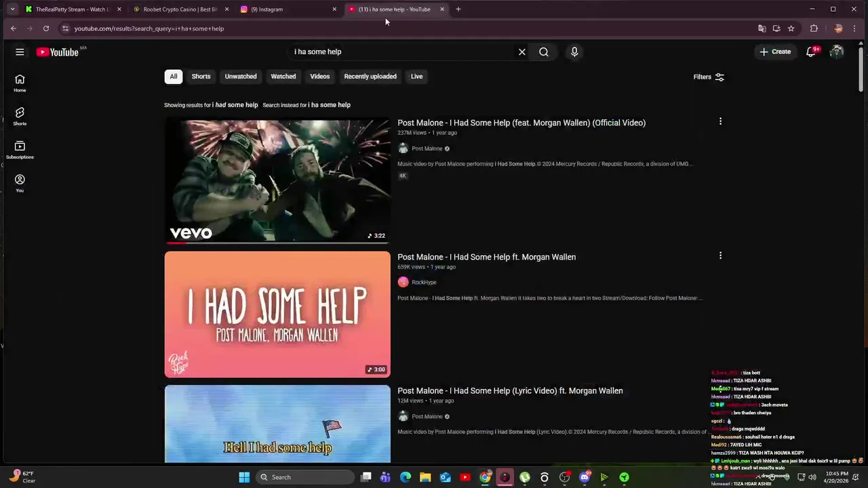The image size is (868, 488).
Task: Expand the Filters panel
Action: coord(709,77)
